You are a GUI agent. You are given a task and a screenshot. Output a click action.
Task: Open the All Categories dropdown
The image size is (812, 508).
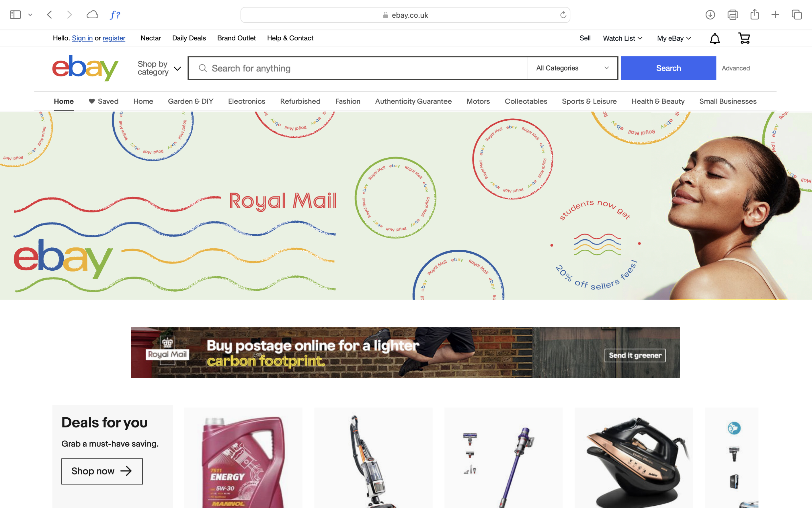click(572, 68)
